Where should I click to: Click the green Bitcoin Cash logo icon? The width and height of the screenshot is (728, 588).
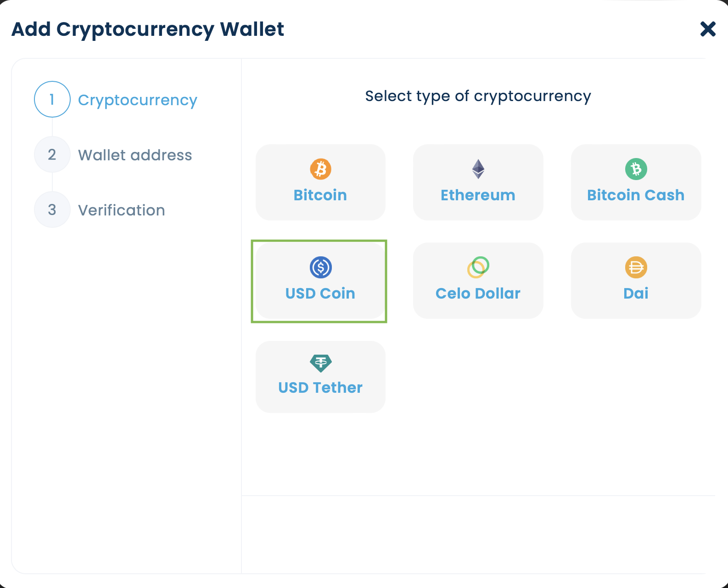click(x=636, y=169)
